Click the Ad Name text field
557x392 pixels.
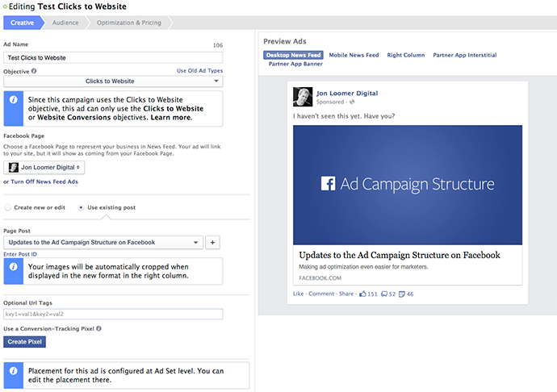(113, 58)
